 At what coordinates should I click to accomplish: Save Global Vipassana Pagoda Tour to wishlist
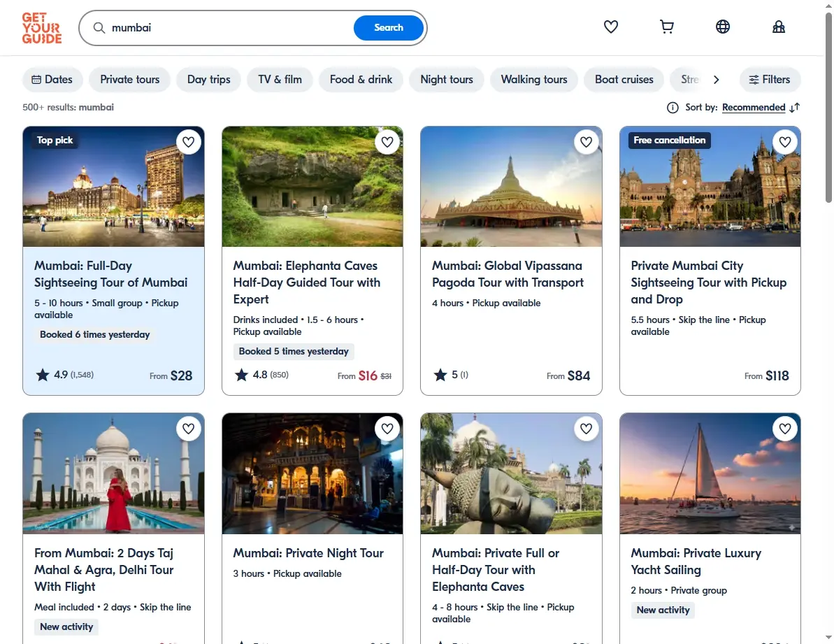(586, 142)
